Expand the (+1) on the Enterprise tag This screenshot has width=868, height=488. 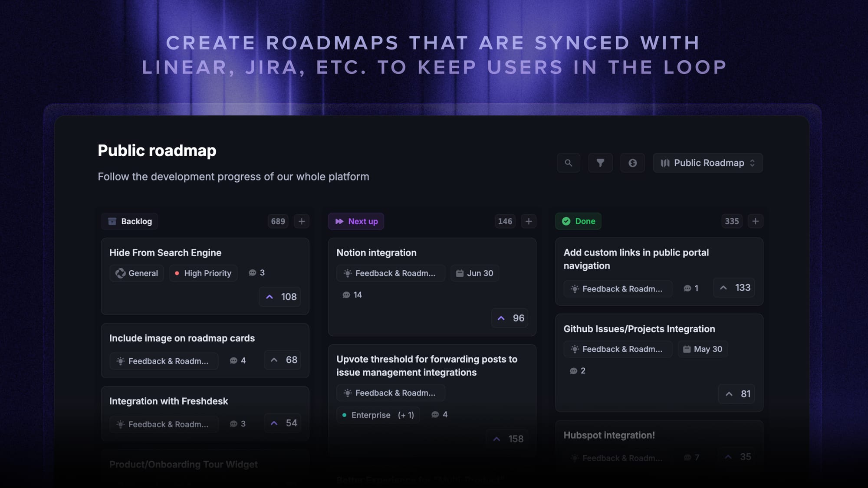(x=406, y=415)
